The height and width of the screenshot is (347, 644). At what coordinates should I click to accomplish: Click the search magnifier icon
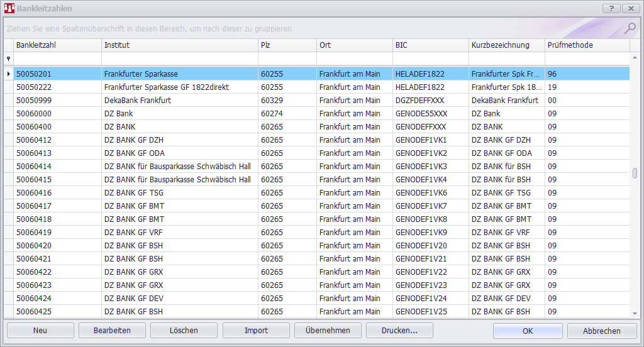click(630, 28)
